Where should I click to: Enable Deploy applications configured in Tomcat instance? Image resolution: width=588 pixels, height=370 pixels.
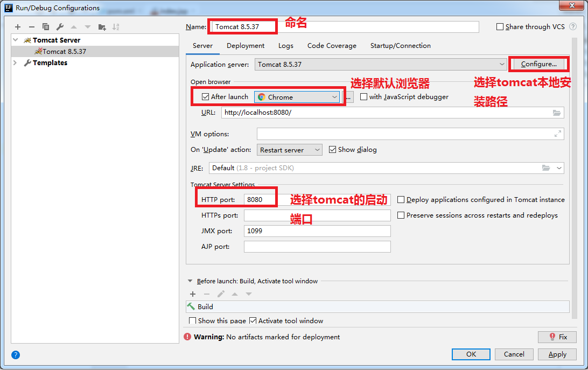pos(401,200)
